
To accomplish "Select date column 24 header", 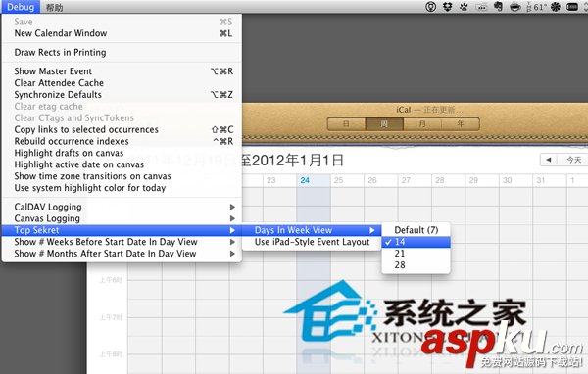I will [314, 180].
